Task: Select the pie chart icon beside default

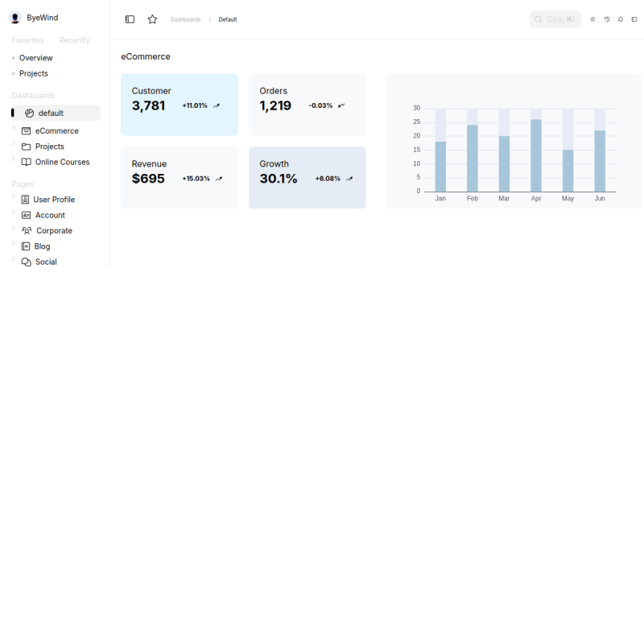Action: [30, 113]
